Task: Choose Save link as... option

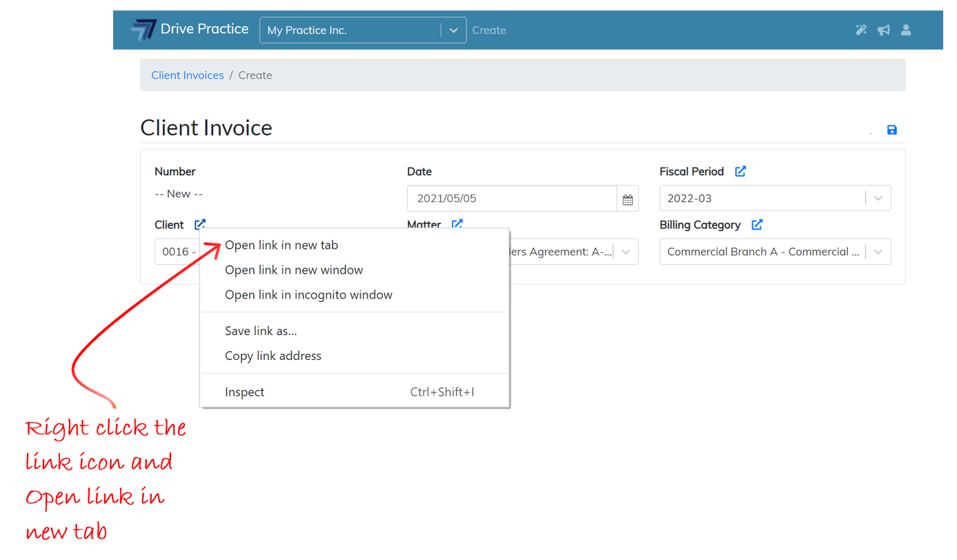Action: 261,331
